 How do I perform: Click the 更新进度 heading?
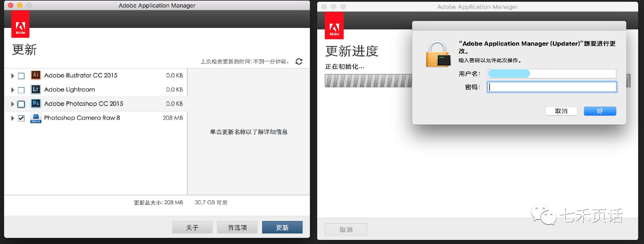coord(352,51)
